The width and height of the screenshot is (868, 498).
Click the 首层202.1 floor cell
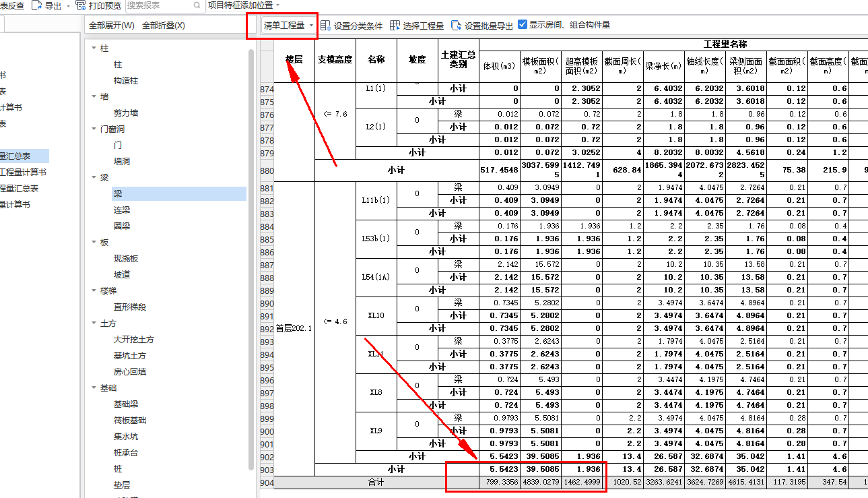coord(294,328)
